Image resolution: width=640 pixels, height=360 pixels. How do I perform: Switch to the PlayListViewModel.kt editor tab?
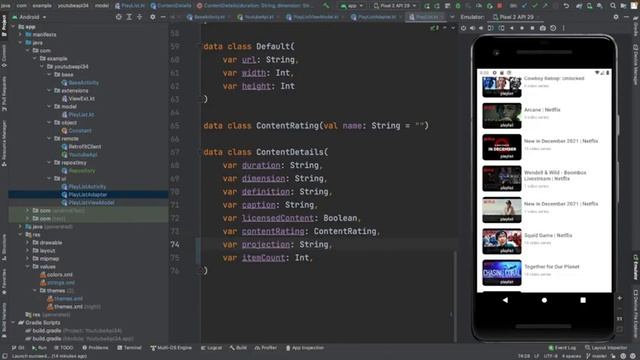pos(315,17)
